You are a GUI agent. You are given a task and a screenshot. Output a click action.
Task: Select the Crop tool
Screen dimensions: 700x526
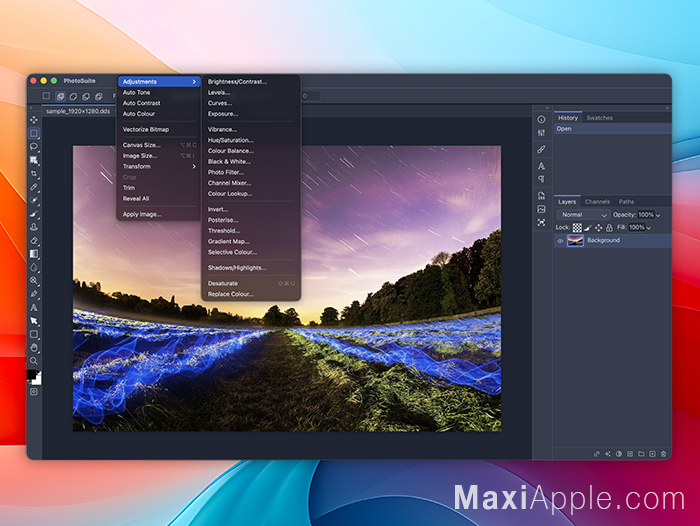(x=34, y=173)
